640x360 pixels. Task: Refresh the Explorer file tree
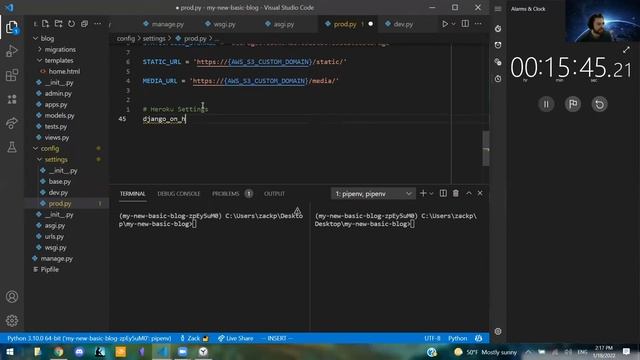(71, 24)
